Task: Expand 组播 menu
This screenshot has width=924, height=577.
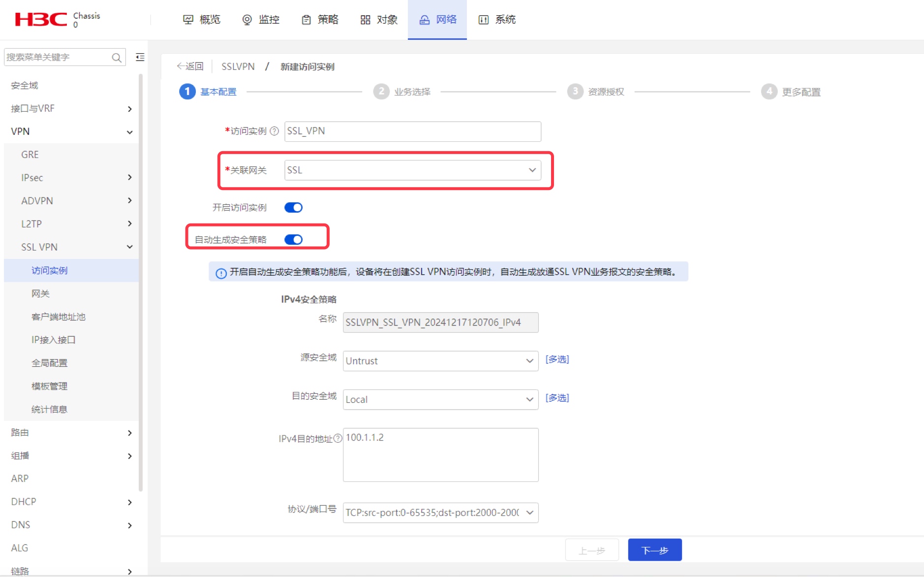Action: pyautogui.click(x=72, y=455)
